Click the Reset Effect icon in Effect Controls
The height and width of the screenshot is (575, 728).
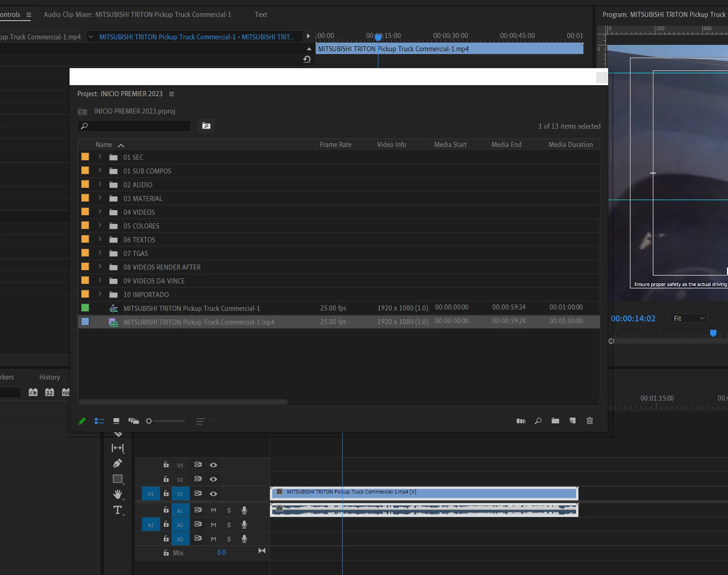(307, 59)
